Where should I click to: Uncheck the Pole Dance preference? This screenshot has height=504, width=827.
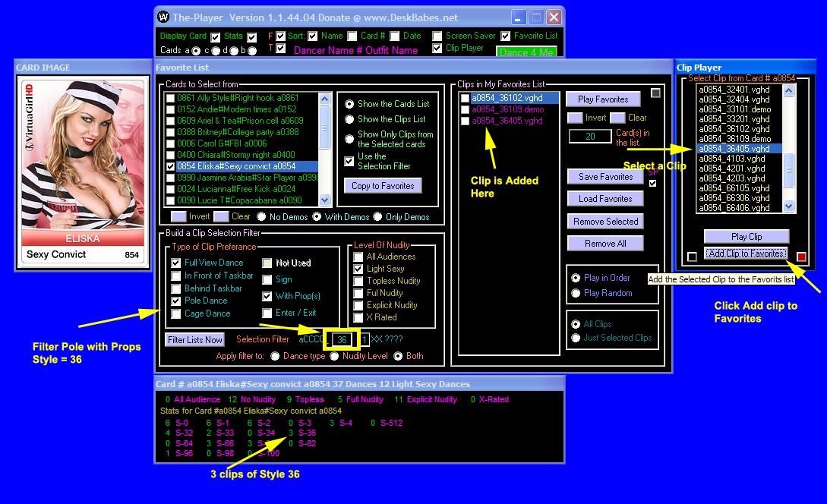(x=176, y=301)
